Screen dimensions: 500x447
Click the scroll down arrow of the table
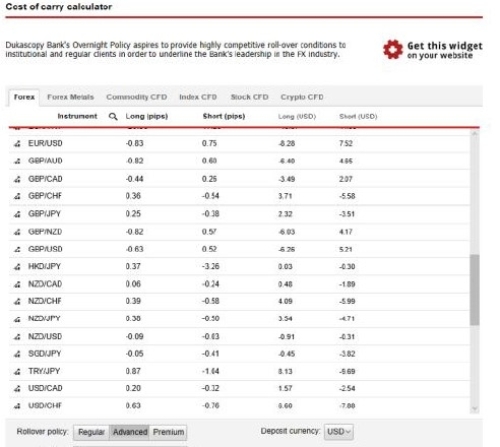click(x=475, y=409)
